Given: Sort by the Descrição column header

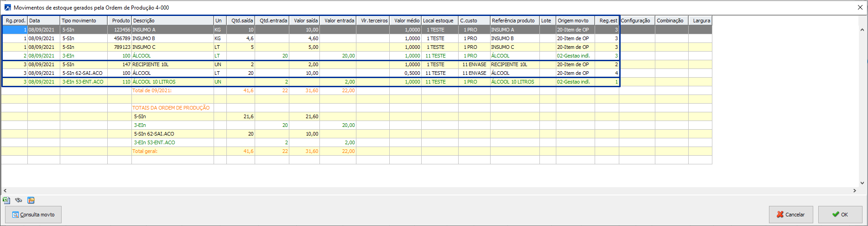Looking at the screenshot, I should [172, 21].
